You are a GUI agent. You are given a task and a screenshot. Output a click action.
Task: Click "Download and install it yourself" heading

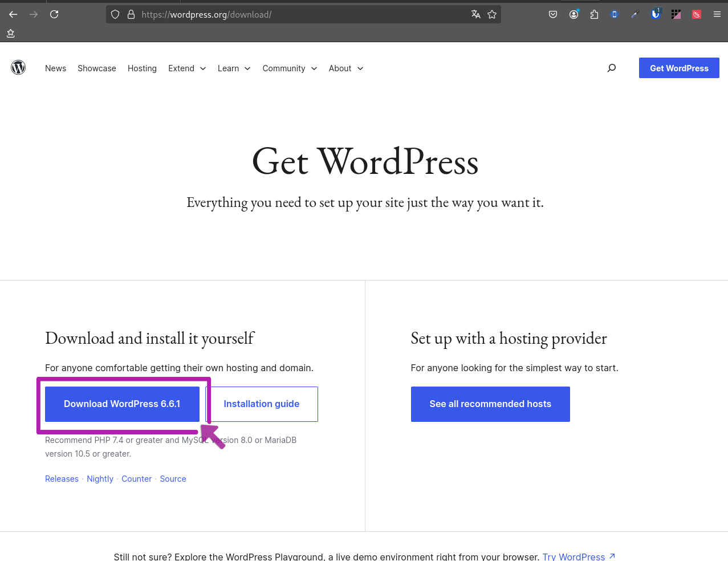click(149, 339)
